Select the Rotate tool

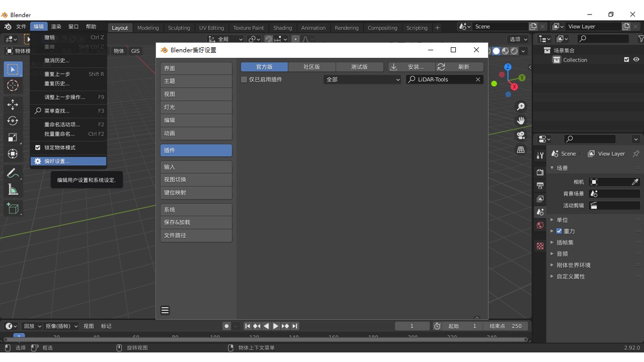click(13, 121)
